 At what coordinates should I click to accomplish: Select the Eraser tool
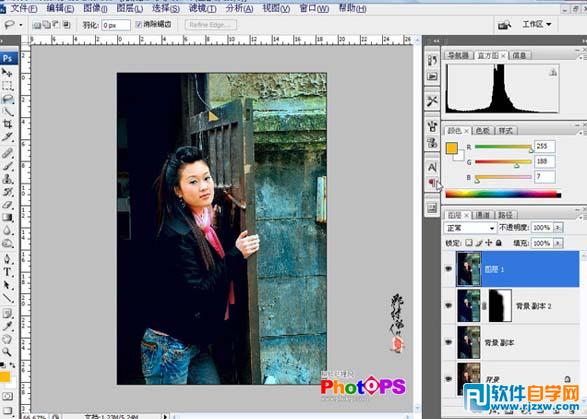tap(7, 204)
